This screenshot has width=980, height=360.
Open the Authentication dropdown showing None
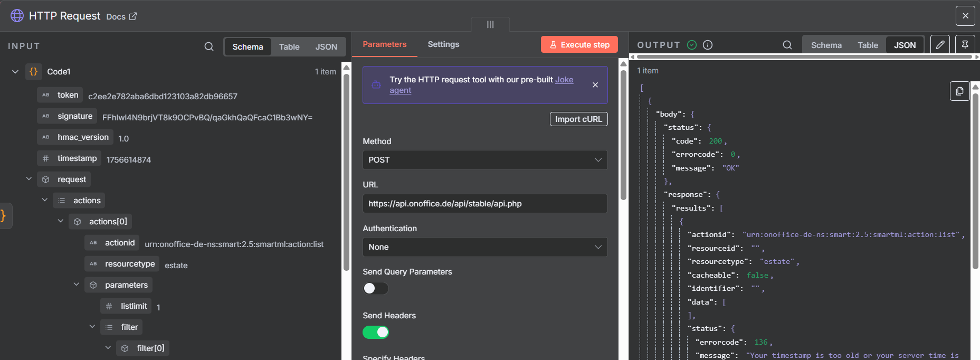tap(484, 247)
